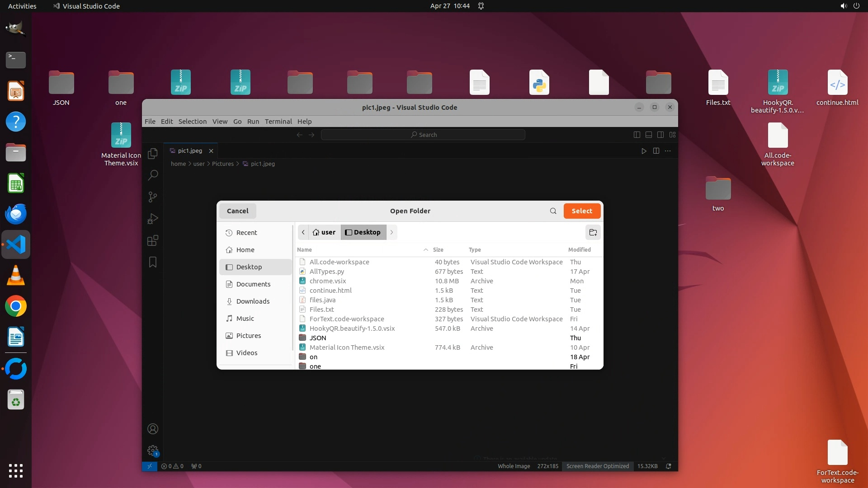868x488 pixels.
Task: Sort file list by Name column header
Action: (x=304, y=249)
